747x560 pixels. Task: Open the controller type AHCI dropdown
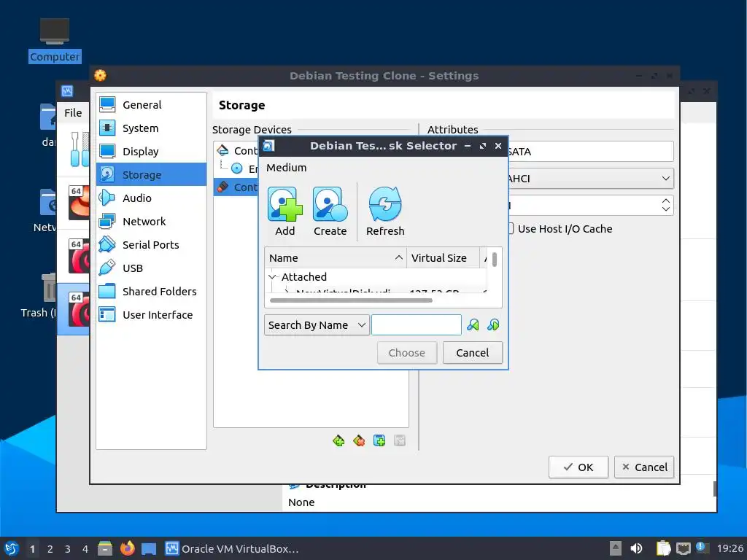click(591, 179)
